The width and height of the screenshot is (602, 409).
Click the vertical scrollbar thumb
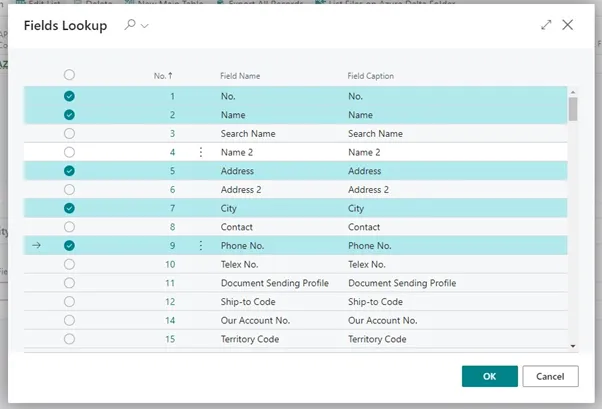click(573, 109)
